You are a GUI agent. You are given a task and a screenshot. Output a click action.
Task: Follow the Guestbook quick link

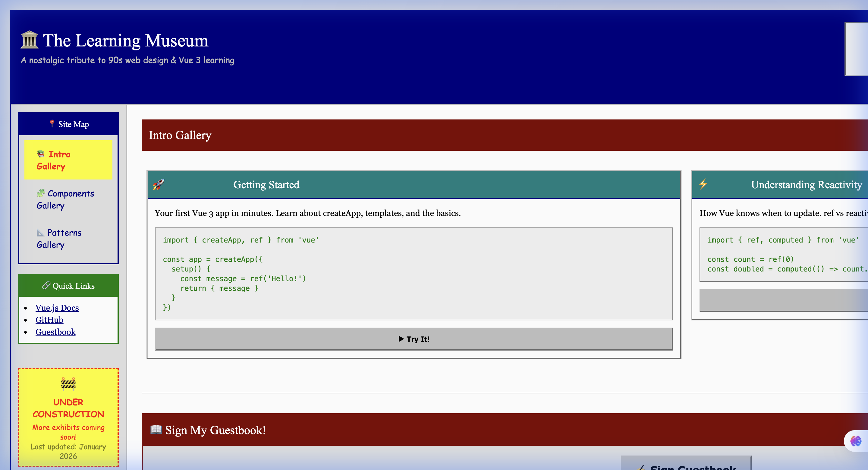tap(55, 332)
